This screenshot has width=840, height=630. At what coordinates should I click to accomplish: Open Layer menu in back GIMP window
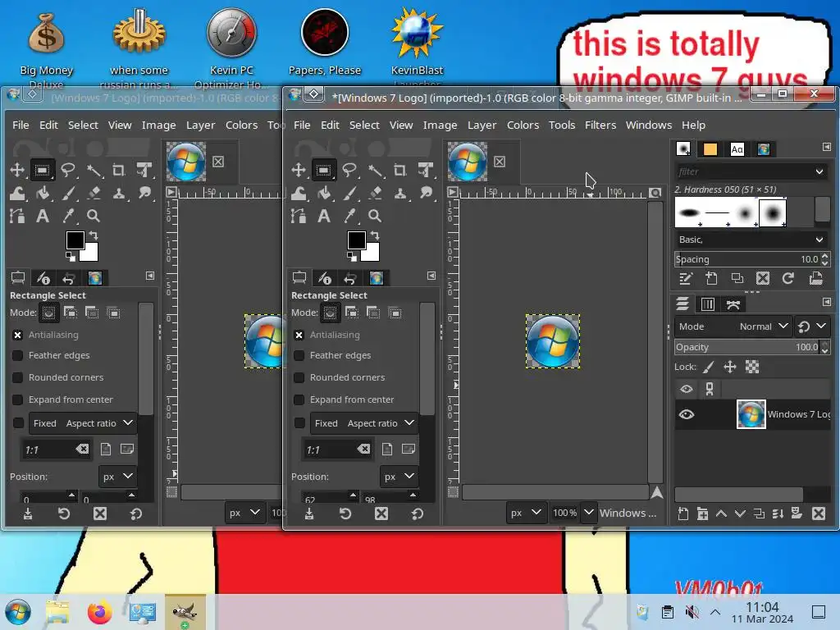point(200,125)
